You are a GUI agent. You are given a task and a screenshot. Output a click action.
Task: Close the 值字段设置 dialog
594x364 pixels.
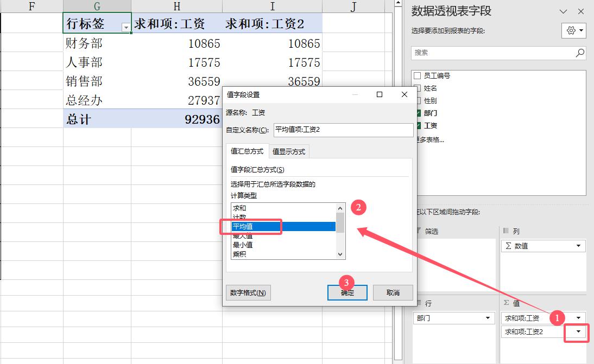point(404,94)
